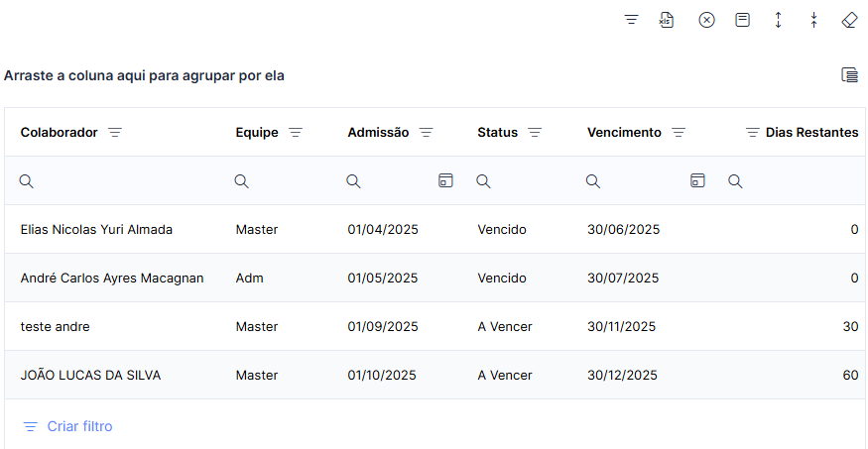Click the panel icon next to the circled X

pyautogui.click(x=742, y=21)
